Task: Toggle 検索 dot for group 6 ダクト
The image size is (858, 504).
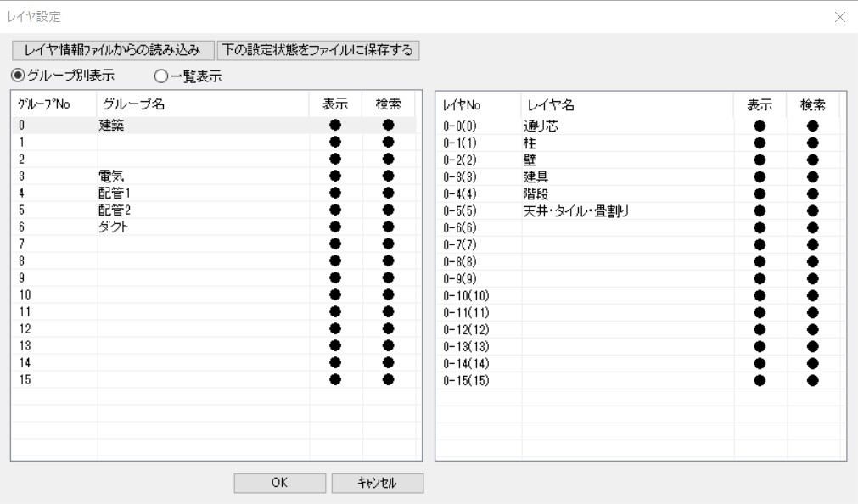Action: [x=389, y=227]
